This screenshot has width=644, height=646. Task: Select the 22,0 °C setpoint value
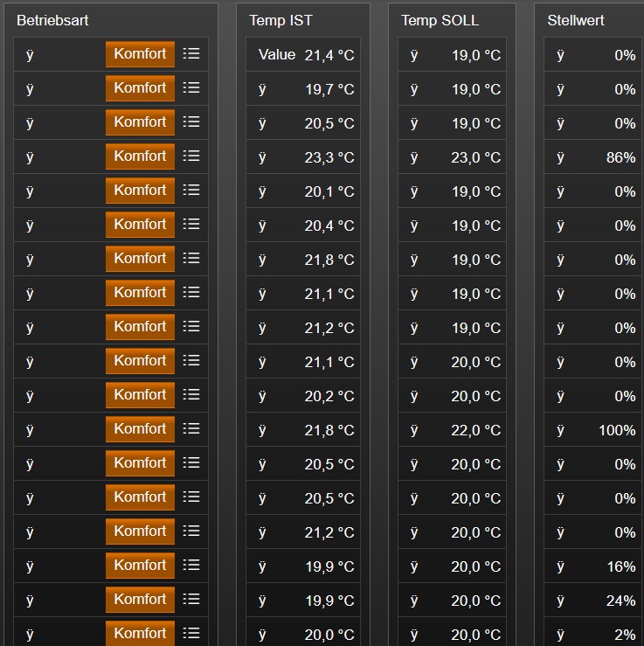[x=476, y=430]
